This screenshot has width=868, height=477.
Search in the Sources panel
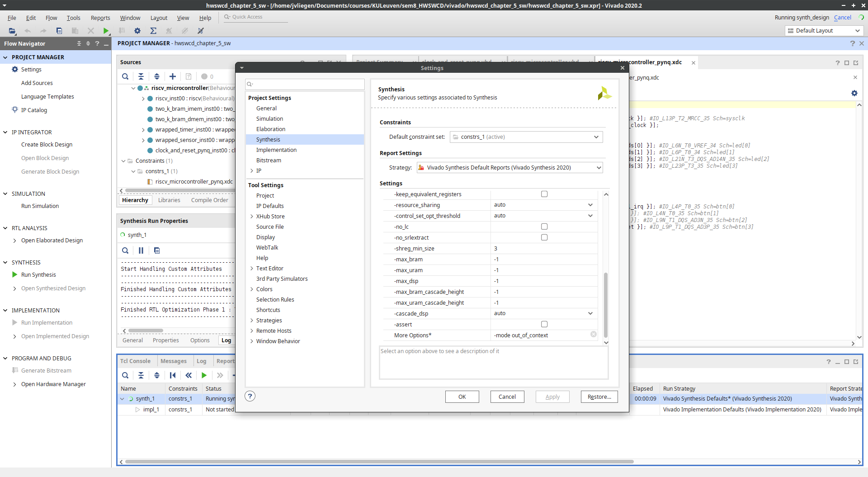point(125,76)
